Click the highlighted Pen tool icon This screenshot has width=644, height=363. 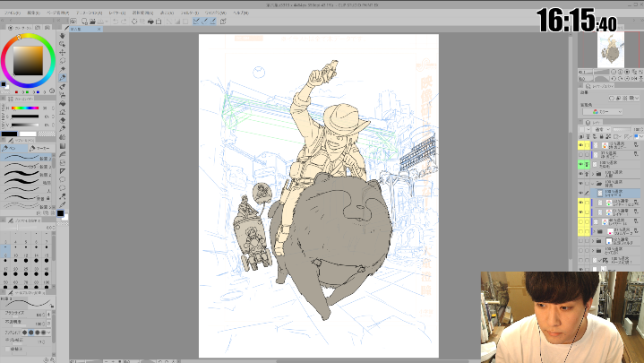point(63,78)
